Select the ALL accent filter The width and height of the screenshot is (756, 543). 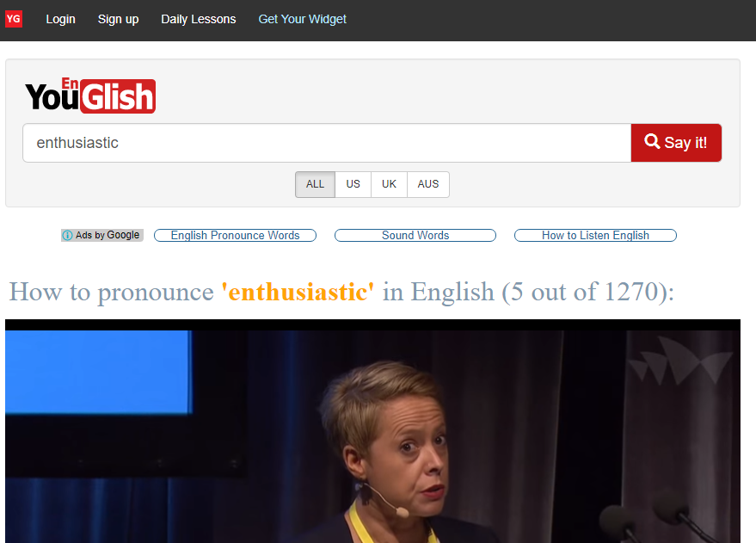click(x=315, y=184)
